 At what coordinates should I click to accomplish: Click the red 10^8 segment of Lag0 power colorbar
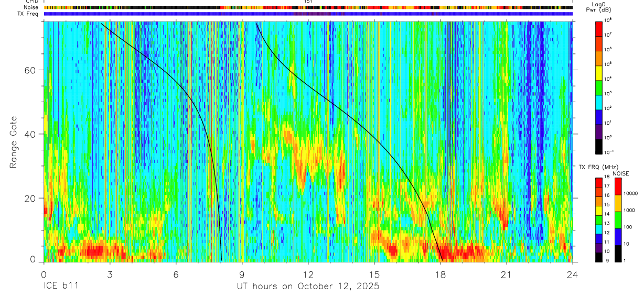coord(599,29)
